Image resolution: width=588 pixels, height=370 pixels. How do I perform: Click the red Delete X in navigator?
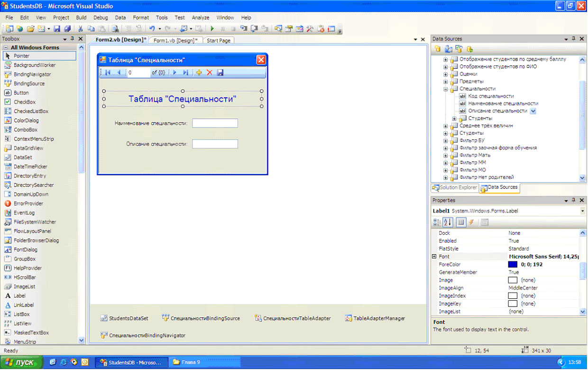209,73
